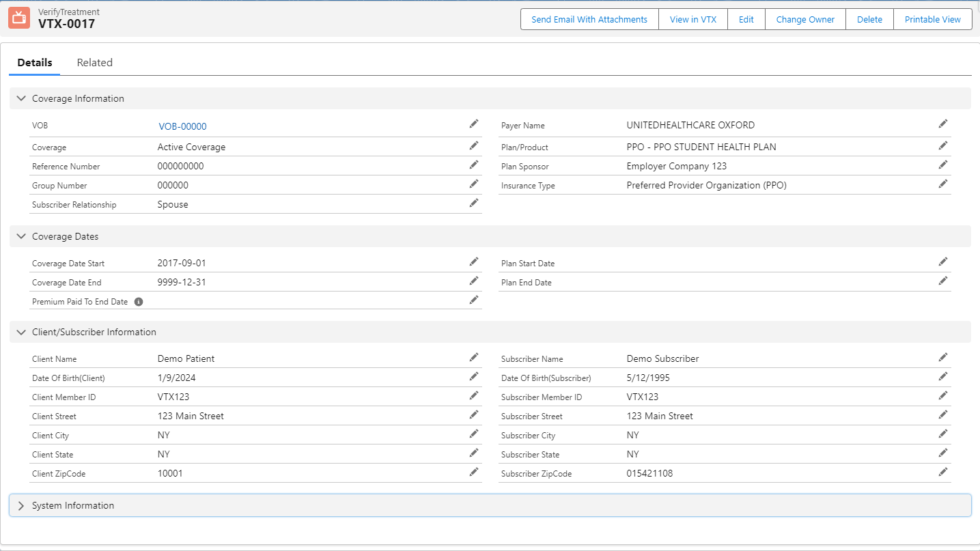Click pencil icon next to Plan End Date
Viewport: 980px width, 551px height.
coord(942,281)
